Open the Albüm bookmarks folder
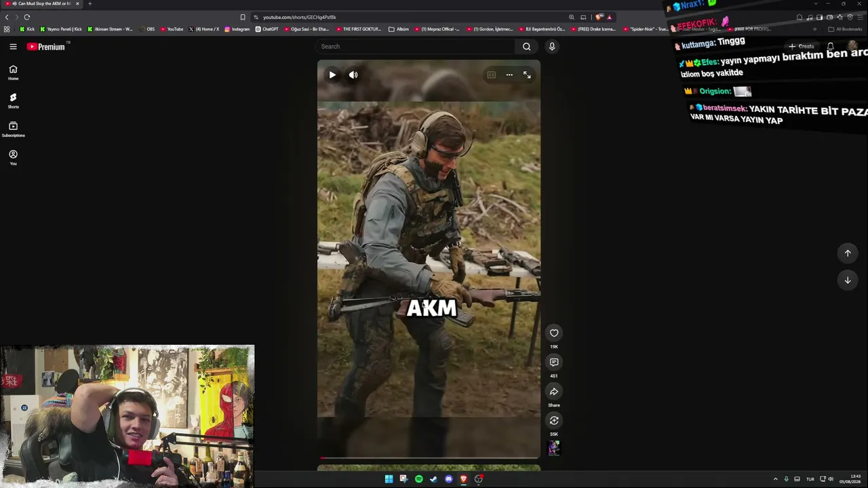The width and height of the screenshot is (868, 488). 399,29
